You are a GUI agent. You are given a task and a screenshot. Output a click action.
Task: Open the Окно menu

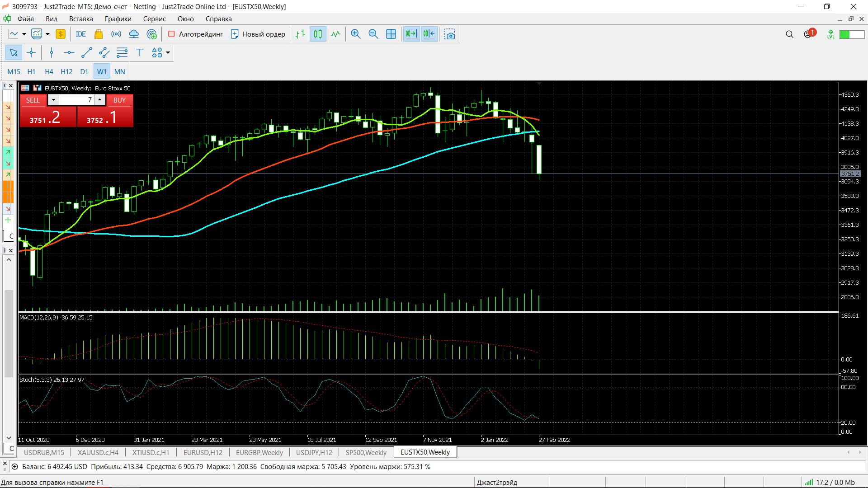185,19
